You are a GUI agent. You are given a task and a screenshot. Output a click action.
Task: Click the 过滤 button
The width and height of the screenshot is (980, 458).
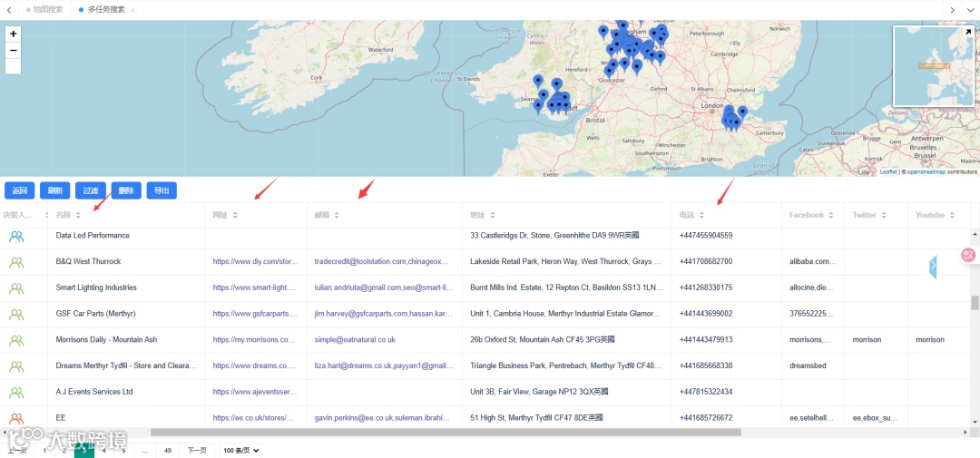91,190
